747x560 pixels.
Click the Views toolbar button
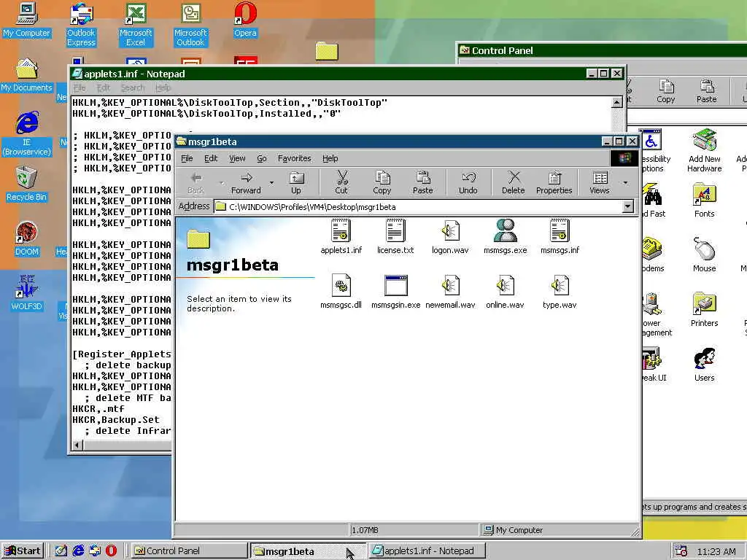(600, 183)
